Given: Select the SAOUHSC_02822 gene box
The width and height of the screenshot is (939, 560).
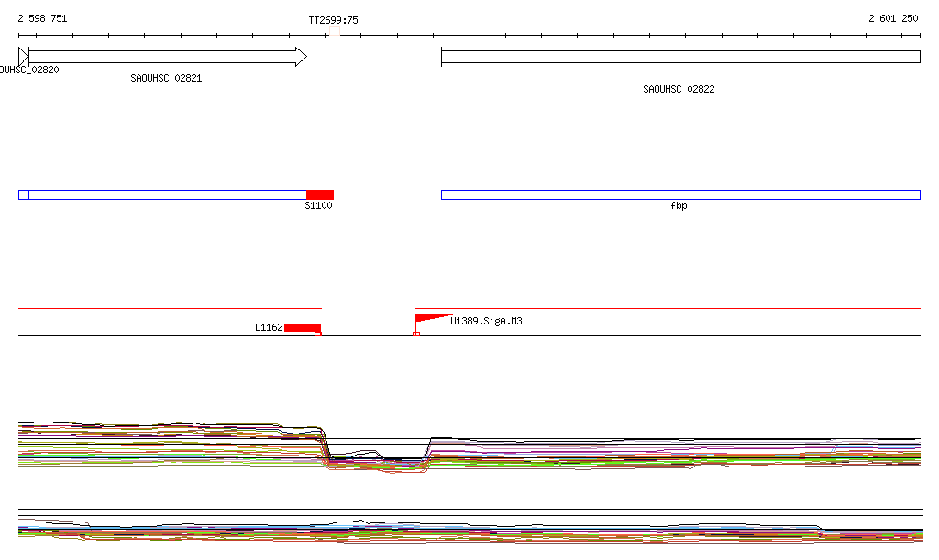Looking at the screenshot, I should [x=680, y=57].
